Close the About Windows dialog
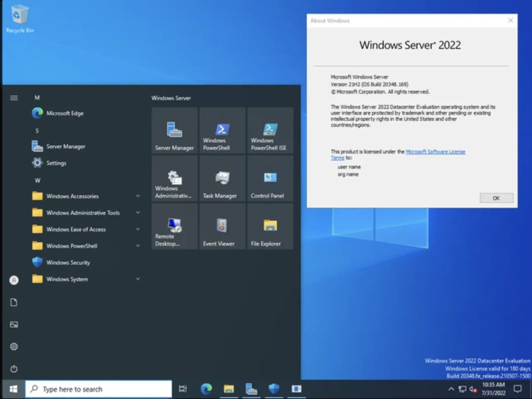532x399 pixels. (x=510, y=20)
